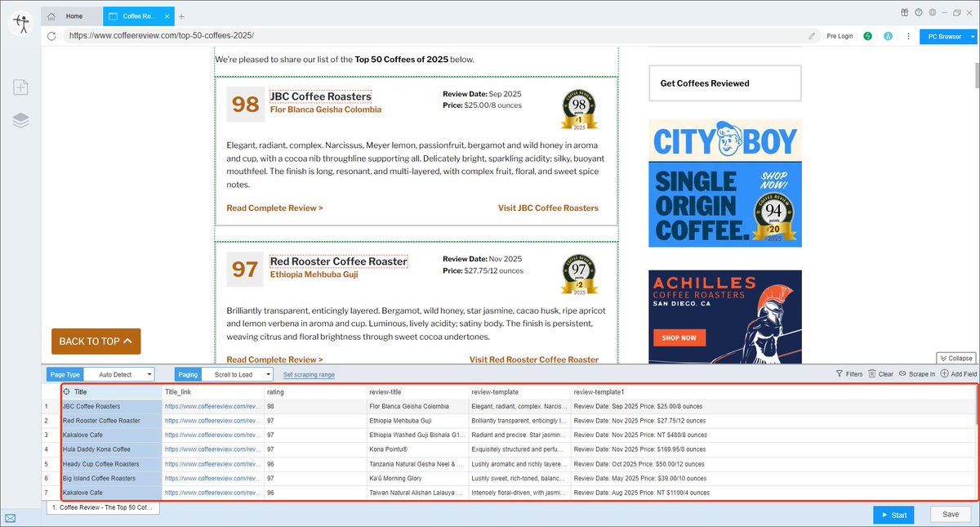980x527 pixels.
Task: Collapse the data preview panel
Action: (956, 358)
